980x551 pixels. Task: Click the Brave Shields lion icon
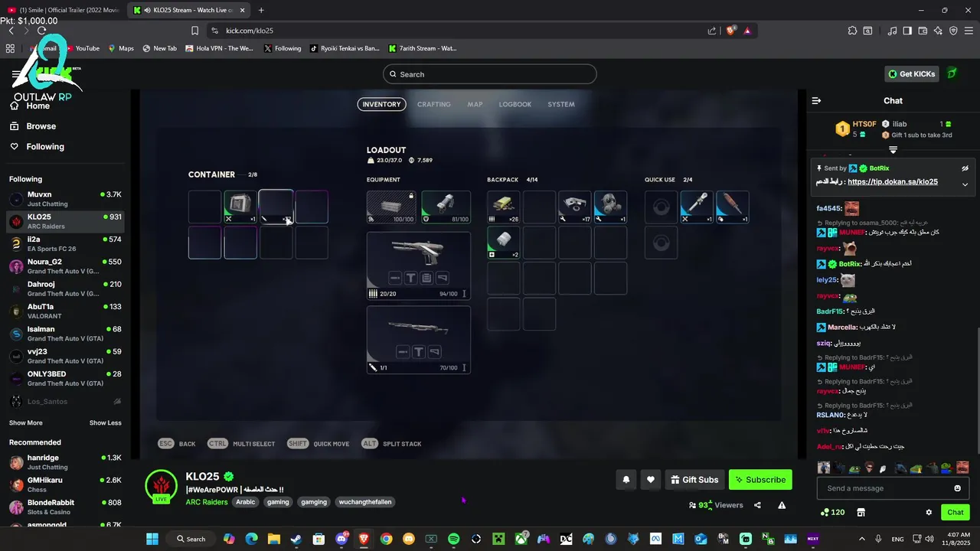730,31
